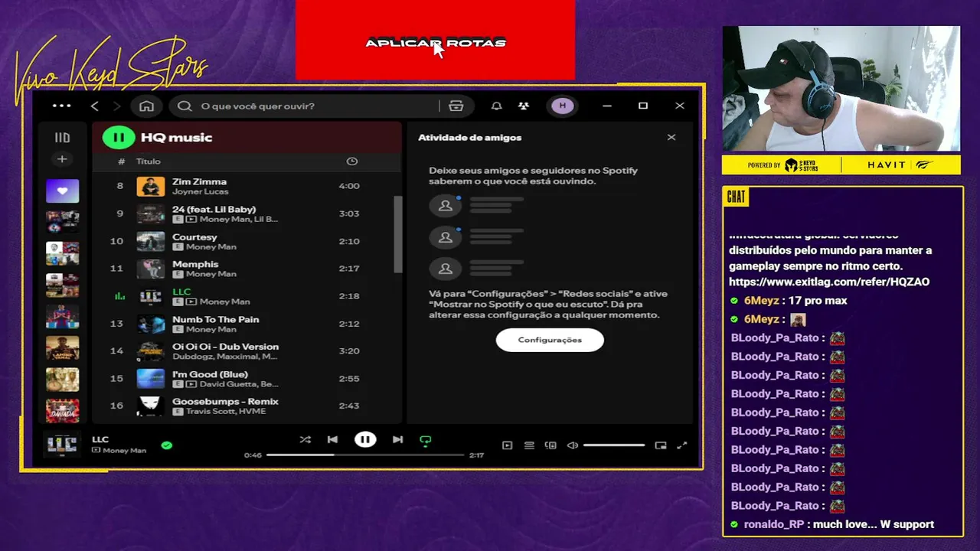Screen dimensions: 980x551
Task: Enter full screen with the expand icon
Action: coord(682,445)
